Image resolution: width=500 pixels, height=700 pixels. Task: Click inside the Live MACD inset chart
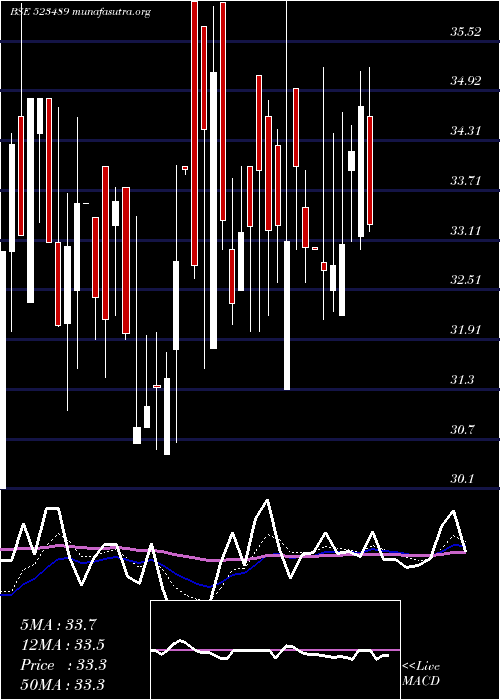tap(275, 650)
